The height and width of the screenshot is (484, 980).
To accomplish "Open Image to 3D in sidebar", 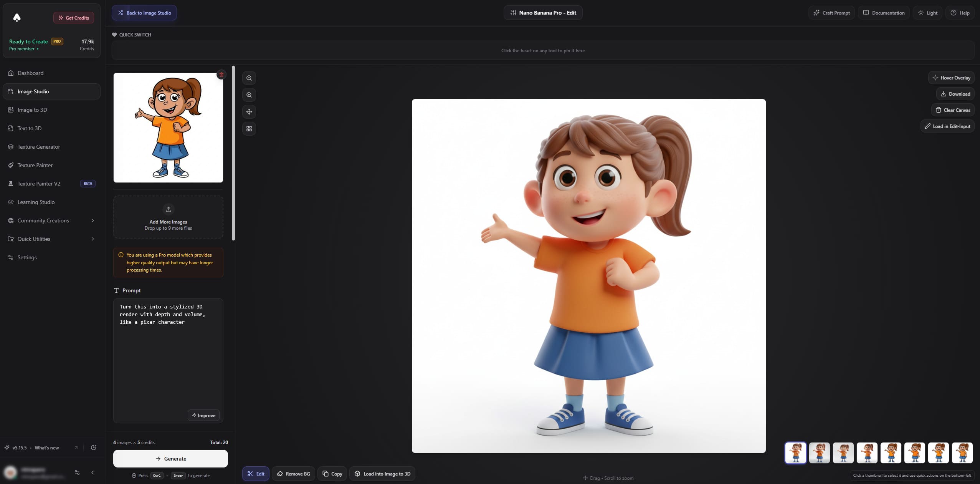I will pos(32,110).
